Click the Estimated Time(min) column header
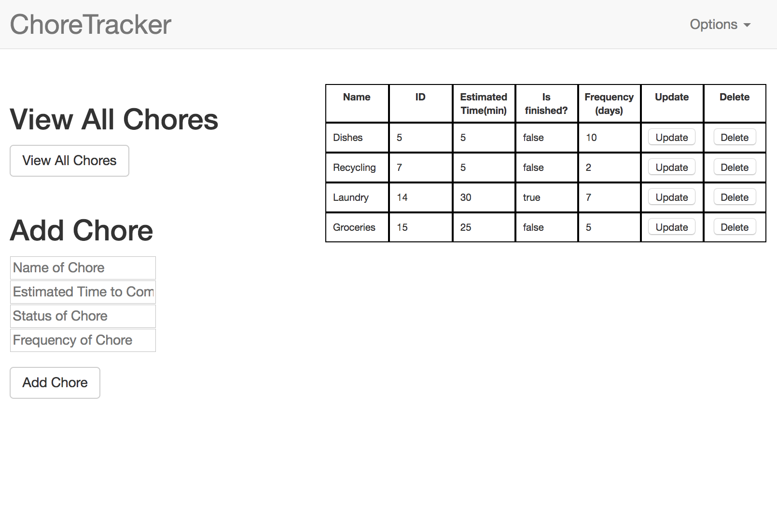Image resolution: width=777 pixels, height=532 pixels. (x=484, y=103)
